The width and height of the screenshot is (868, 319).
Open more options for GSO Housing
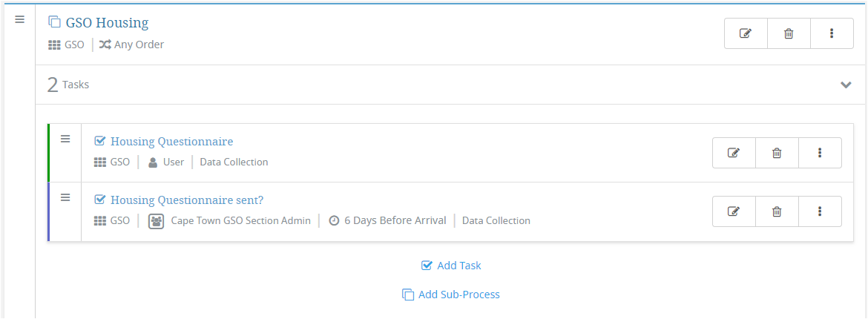pos(832,33)
